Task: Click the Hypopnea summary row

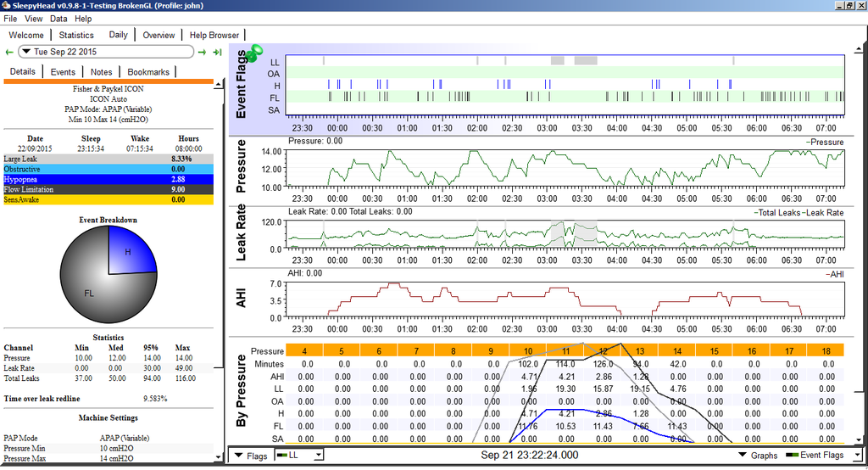Action: click(x=108, y=180)
